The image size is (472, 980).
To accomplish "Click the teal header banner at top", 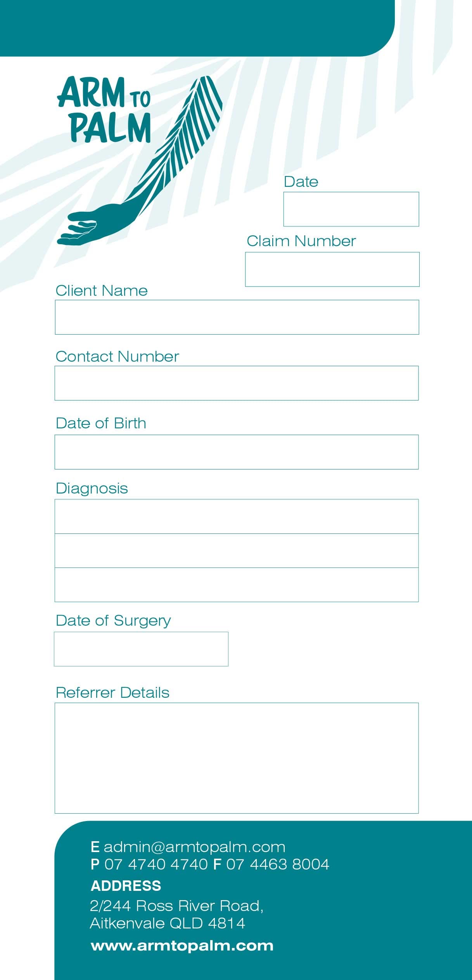I will (194, 27).
